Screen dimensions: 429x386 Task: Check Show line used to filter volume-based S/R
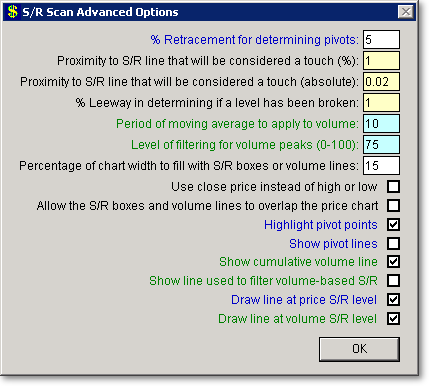click(x=393, y=281)
